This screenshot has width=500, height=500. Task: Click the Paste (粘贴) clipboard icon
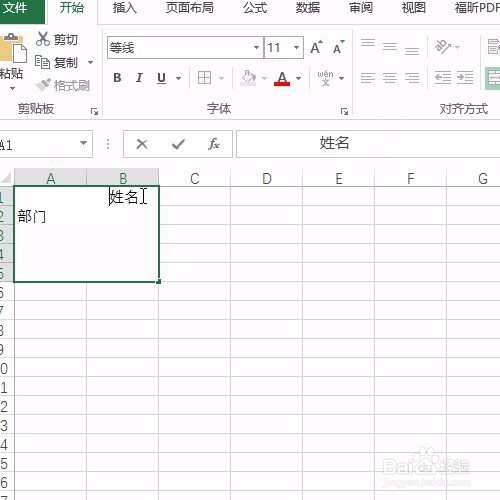[x=13, y=48]
